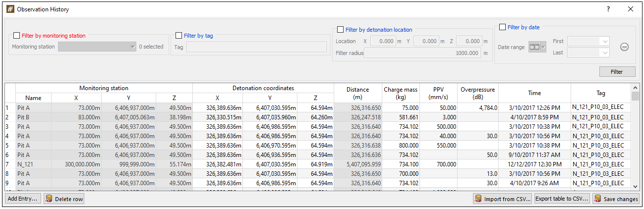Click PPV value 550.000
The image size is (644, 209).
[x=438, y=145]
